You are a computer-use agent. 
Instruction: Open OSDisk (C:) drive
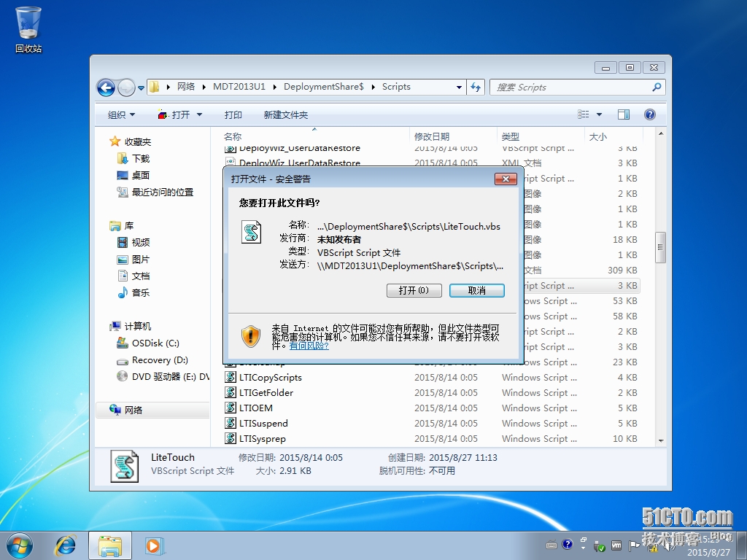click(148, 343)
